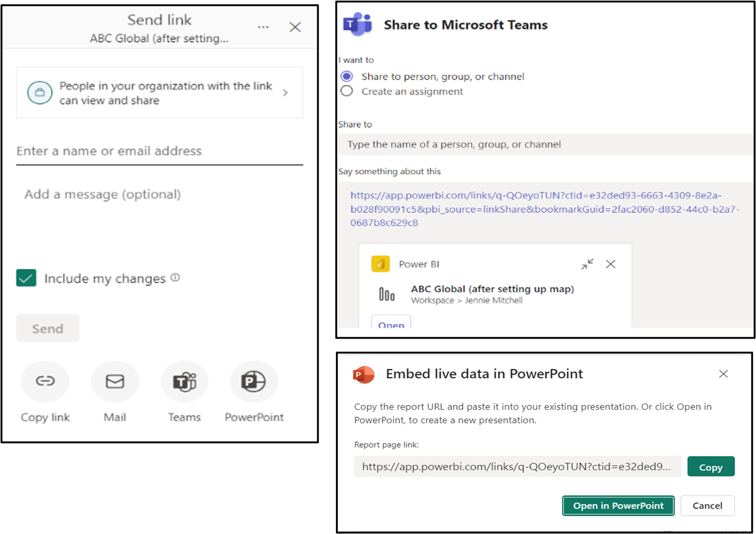Click Cancel in the Embed dialog
The image size is (756, 534).
tap(707, 506)
